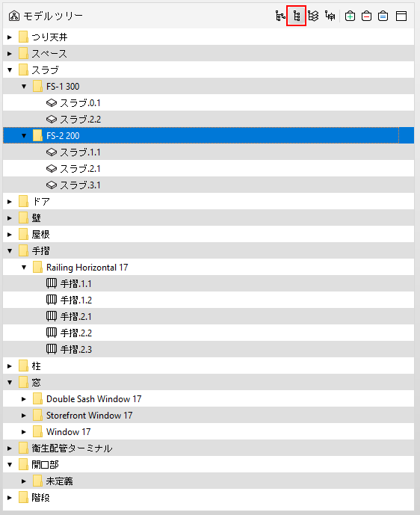
Task: Collapse the FS-1 300 group
Action: pos(24,87)
